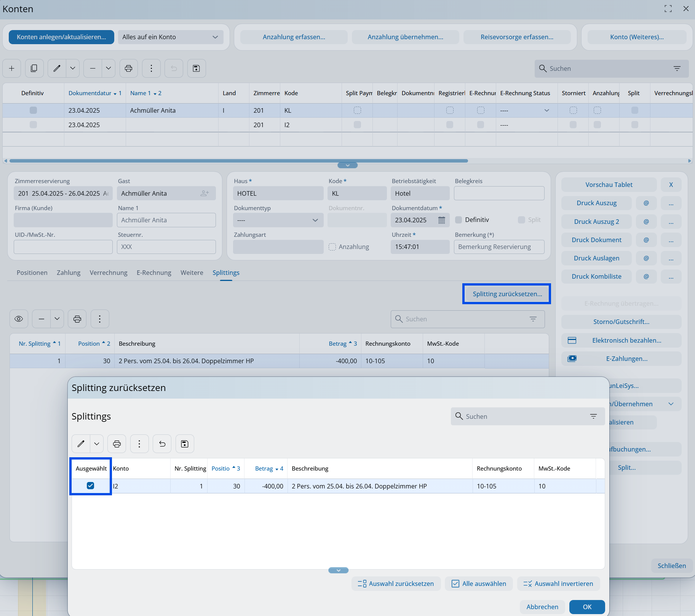
Task: Open the 'Alles auf ein Konto' dropdown
Action: click(170, 37)
